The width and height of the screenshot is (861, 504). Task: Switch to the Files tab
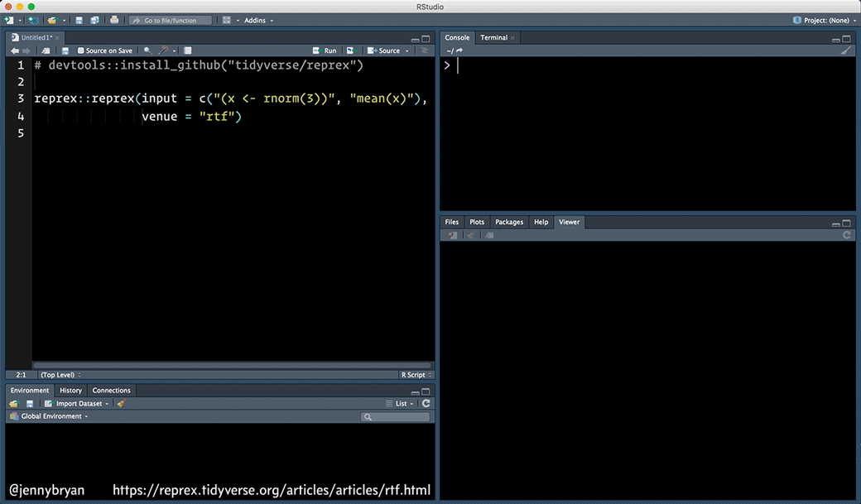(x=452, y=222)
